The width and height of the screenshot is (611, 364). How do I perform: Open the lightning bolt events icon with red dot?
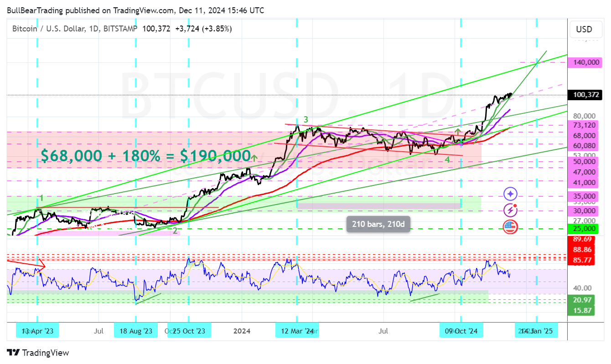tap(510, 210)
